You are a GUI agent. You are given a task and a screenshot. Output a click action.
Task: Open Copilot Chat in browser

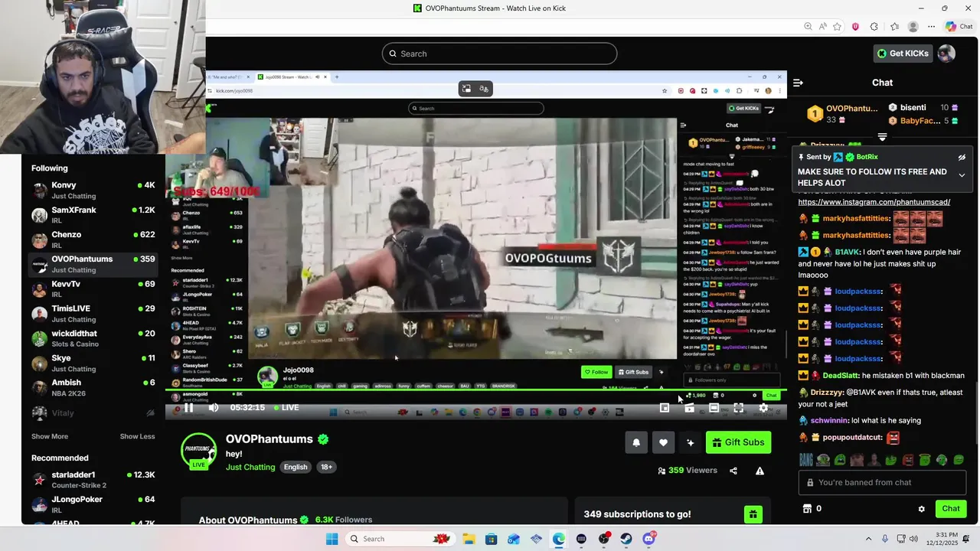(959, 27)
